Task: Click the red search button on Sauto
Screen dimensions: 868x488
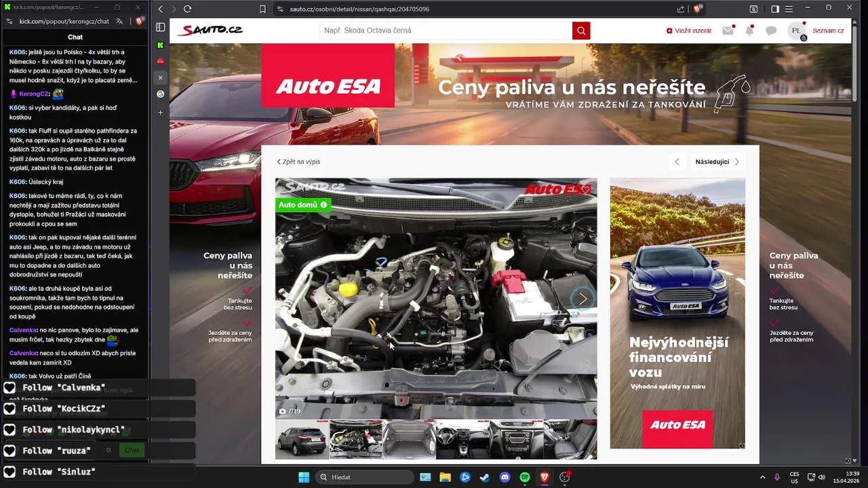Action: coord(581,30)
